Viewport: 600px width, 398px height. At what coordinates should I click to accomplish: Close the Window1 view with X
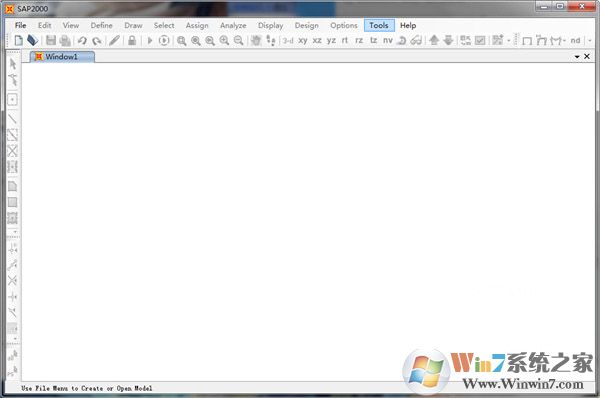pyautogui.click(x=587, y=56)
